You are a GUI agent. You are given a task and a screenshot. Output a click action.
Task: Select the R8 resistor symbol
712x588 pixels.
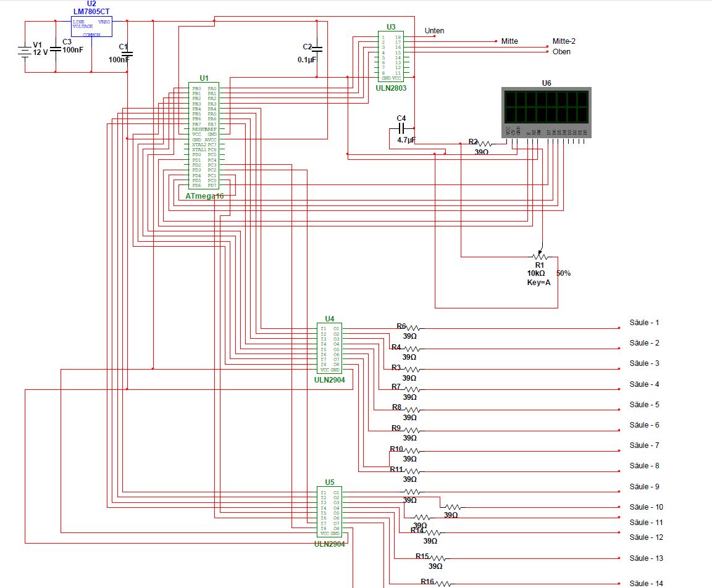click(413, 410)
